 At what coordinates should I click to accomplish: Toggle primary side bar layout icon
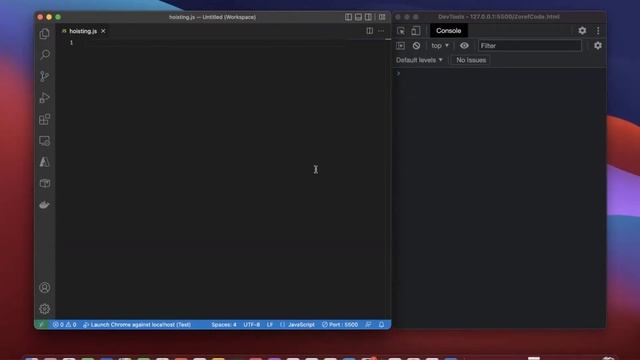[x=348, y=17]
